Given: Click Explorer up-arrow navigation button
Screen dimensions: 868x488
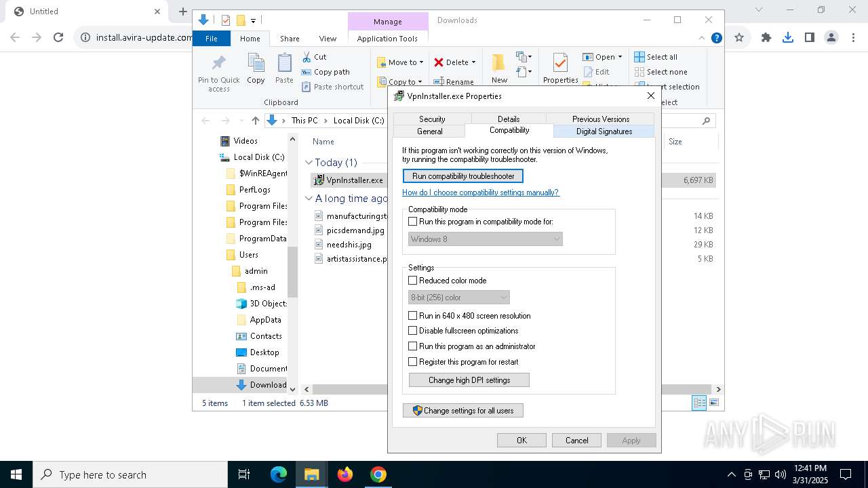Looking at the screenshot, I should coord(255,121).
